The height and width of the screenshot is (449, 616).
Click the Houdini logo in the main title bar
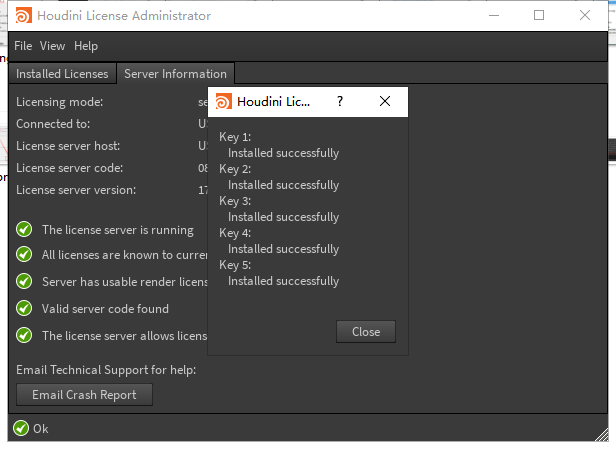[24, 16]
